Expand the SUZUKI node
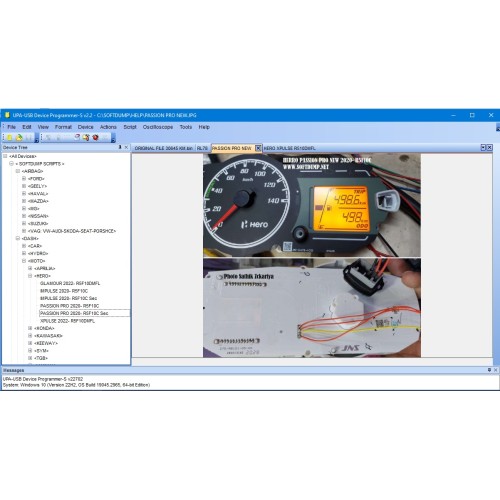 [x=24, y=223]
